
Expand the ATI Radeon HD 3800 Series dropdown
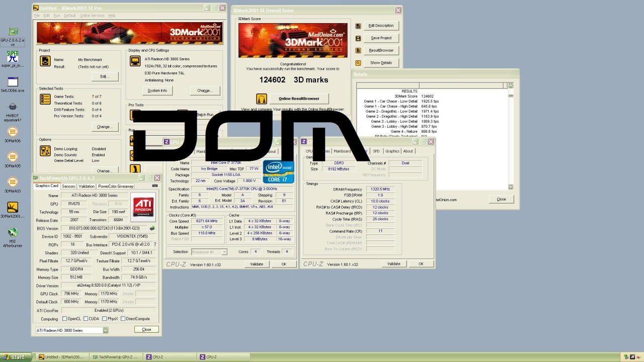coord(105,330)
